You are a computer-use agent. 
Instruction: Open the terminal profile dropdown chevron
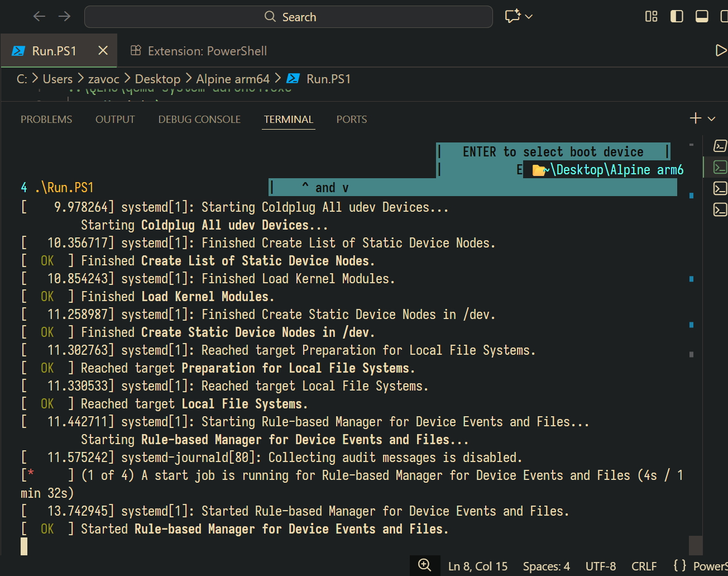pos(711,118)
